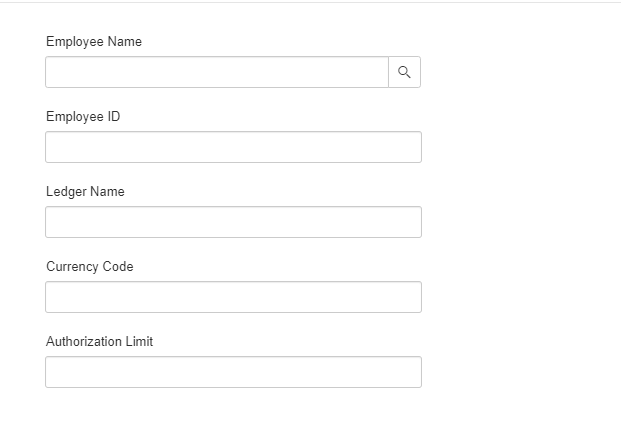621x430 pixels.
Task: Click the magnifier search icon beside Employee Name
Action: click(404, 72)
